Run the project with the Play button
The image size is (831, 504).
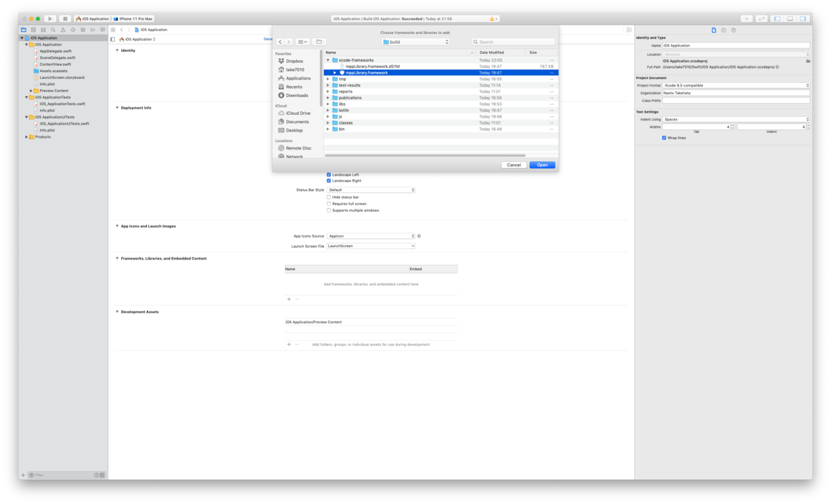[x=50, y=19]
